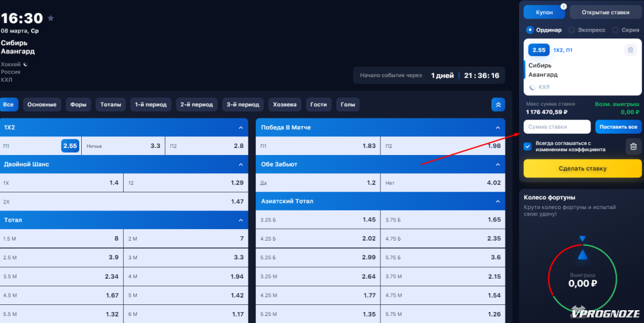This screenshot has width=644, height=323.
Task: Select total 4 М odds 1.94
Action: click(x=185, y=277)
